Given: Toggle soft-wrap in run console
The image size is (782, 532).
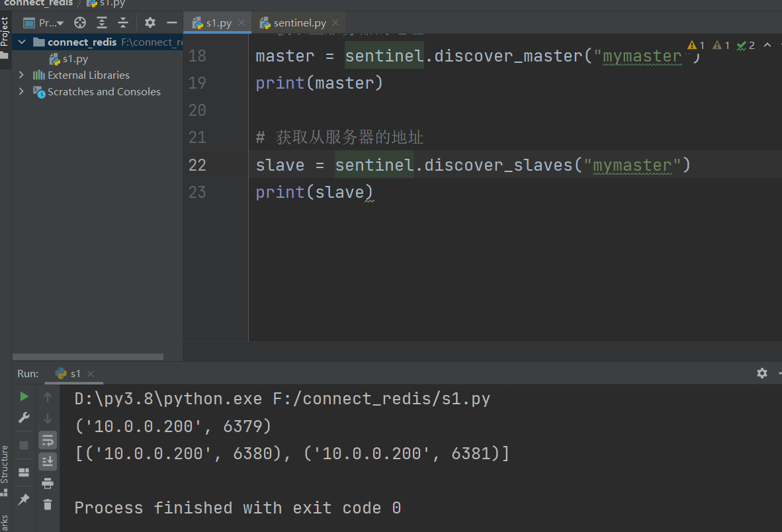Looking at the screenshot, I should (48, 440).
